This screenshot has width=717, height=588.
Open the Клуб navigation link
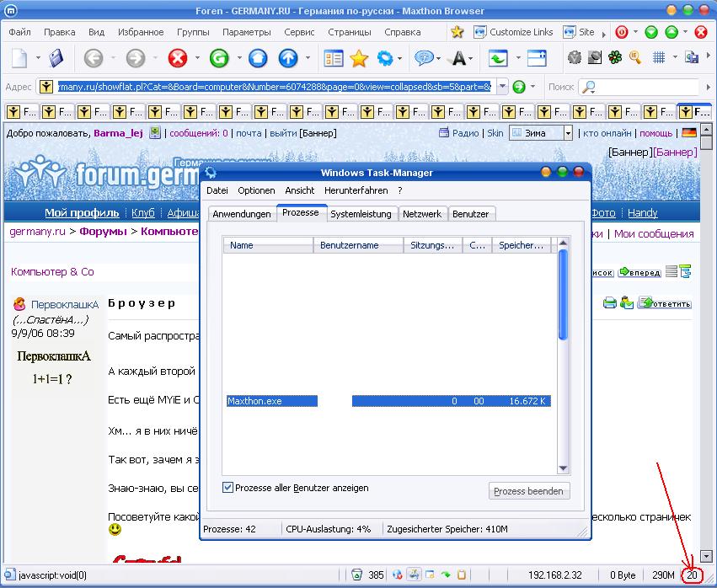[143, 212]
